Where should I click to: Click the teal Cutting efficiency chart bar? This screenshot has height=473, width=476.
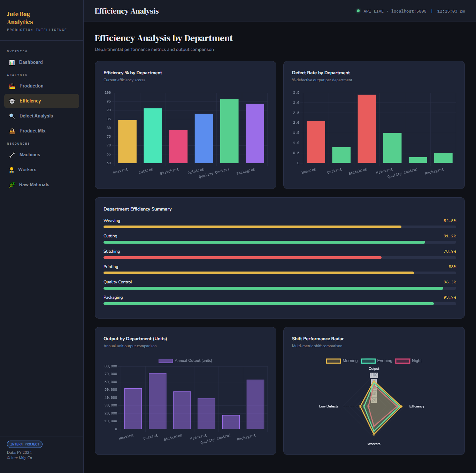[x=153, y=136]
